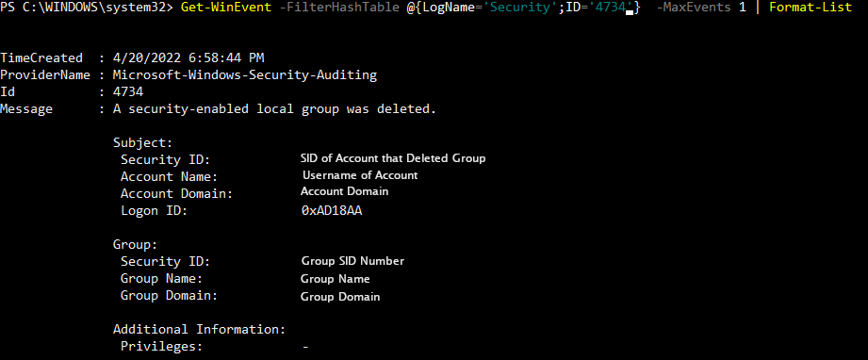Click the Username of Account text
This screenshot has height=360, width=868.
click(x=360, y=175)
